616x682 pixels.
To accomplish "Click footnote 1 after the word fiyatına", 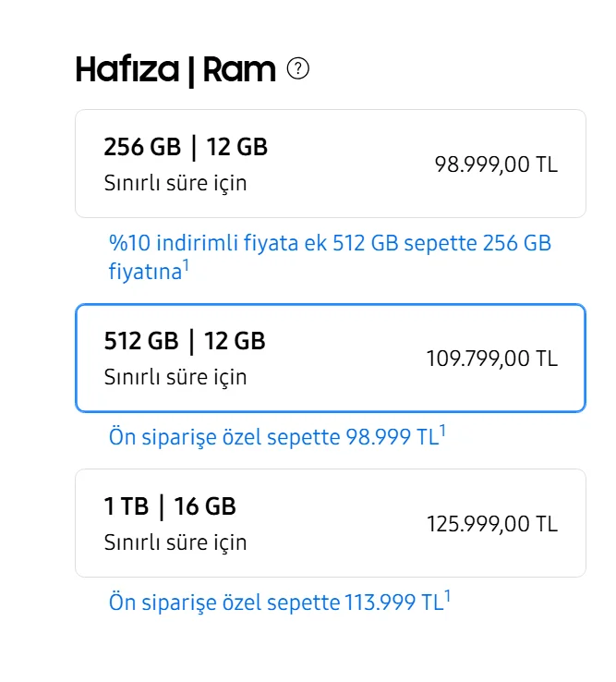I will coord(186,267).
